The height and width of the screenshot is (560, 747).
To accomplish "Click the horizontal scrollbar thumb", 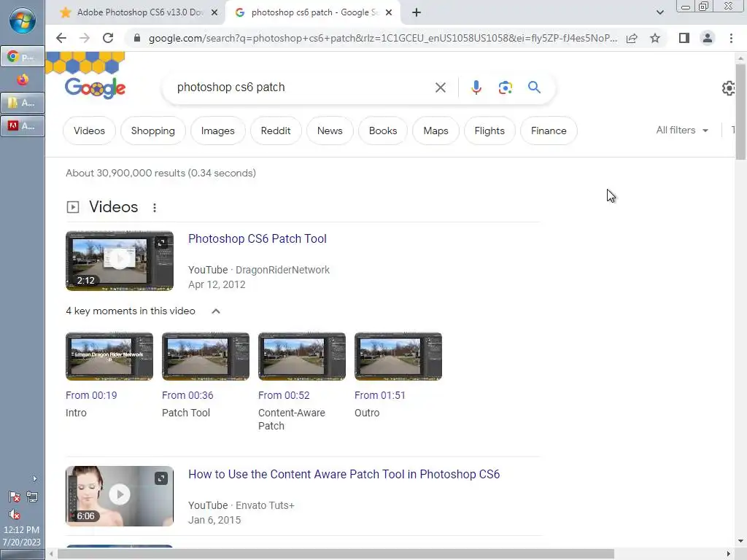I will click(336, 554).
